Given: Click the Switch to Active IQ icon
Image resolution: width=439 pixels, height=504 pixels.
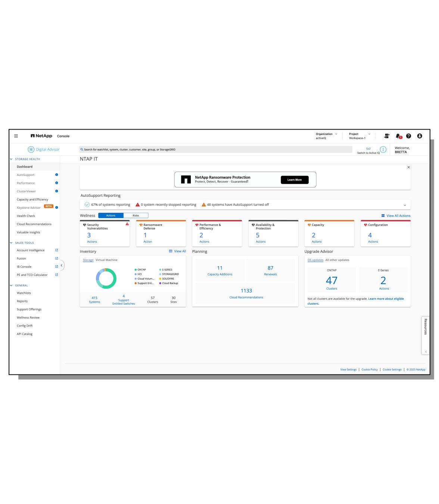Looking at the screenshot, I should click(368, 149).
